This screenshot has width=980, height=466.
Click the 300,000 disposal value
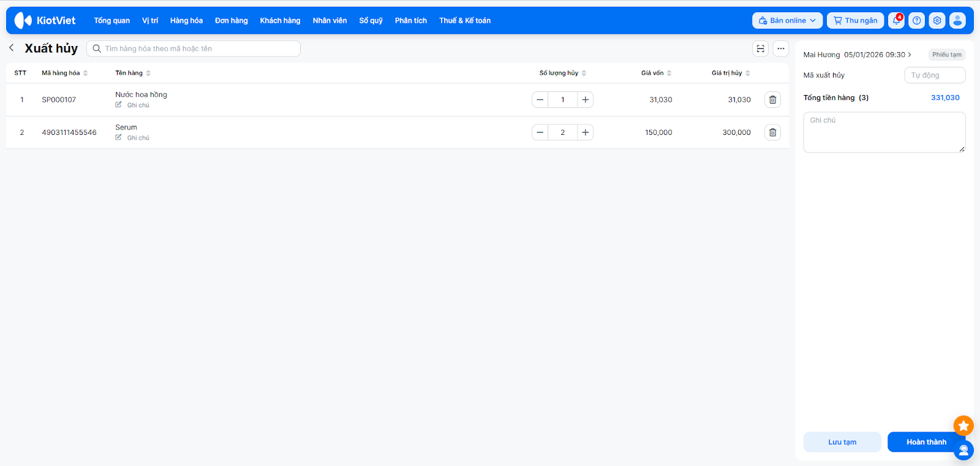[736, 132]
